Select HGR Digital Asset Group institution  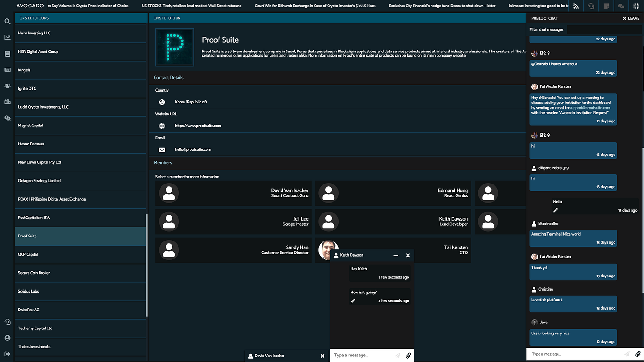(80, 52)
